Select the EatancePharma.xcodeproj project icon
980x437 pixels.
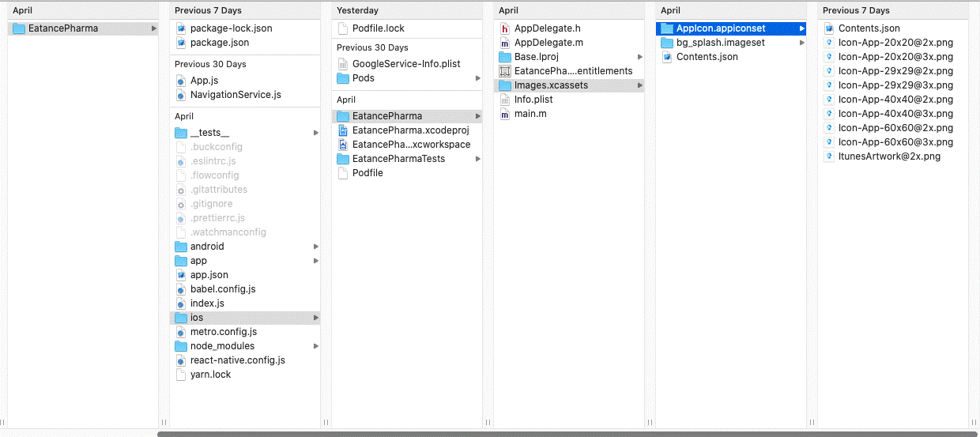[x=343, y=130]
